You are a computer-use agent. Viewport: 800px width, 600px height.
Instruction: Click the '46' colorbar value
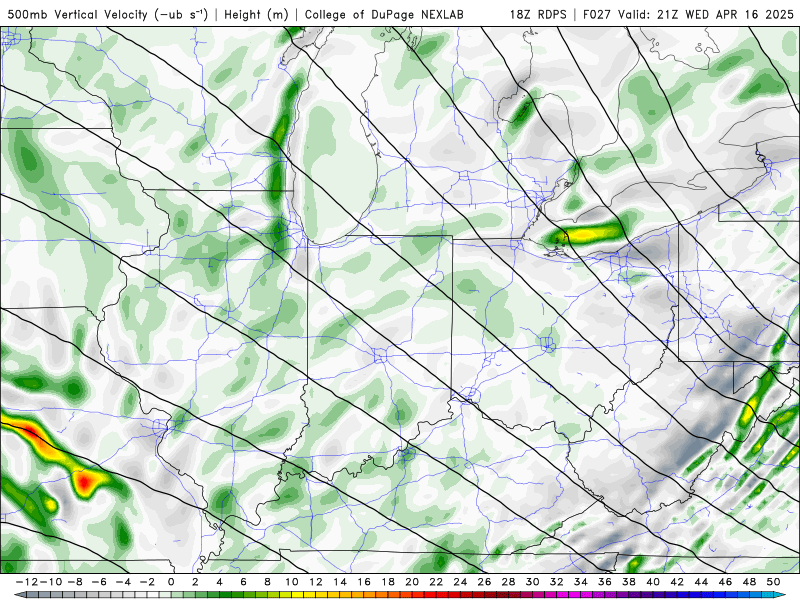(726, 582)
